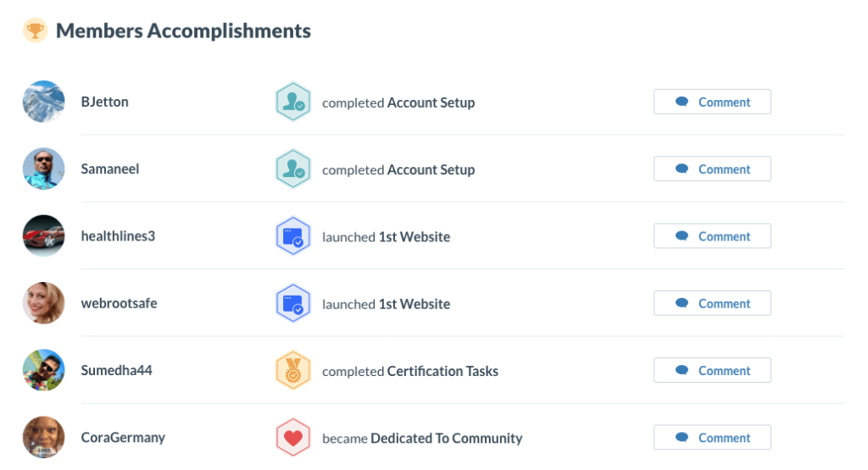The width and height of the screenshot is (868, 470).
Task: Click CoraGermany's heart community badge
Action: tap(293, 438)
